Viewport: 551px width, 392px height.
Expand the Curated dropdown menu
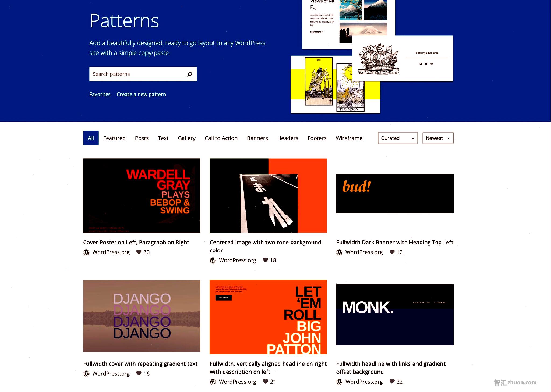point(397,138)
